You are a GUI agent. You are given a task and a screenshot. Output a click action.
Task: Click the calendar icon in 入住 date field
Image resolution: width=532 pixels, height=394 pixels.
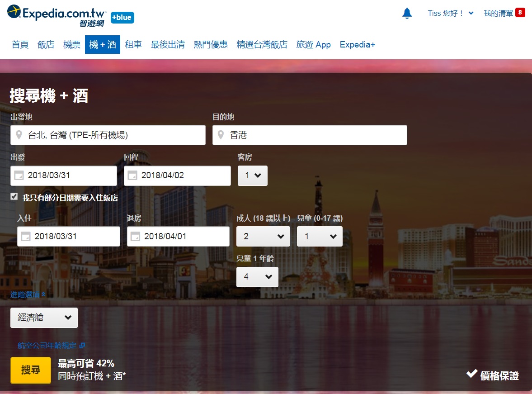(x=26, y=237)
